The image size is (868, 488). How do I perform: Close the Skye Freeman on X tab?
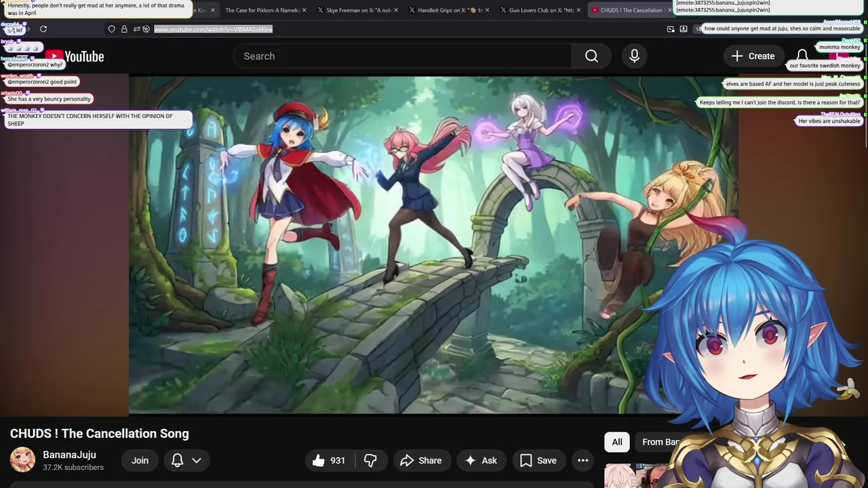coord(396,10)
